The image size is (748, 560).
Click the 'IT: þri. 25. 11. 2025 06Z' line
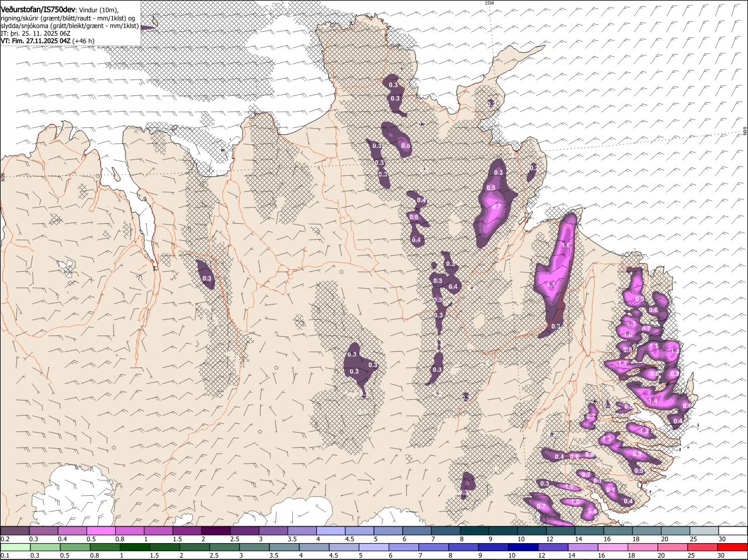coord(36,33)
